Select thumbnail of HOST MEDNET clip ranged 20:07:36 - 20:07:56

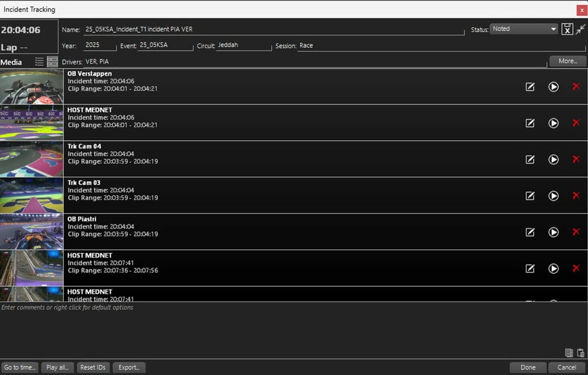coord(31,268)
